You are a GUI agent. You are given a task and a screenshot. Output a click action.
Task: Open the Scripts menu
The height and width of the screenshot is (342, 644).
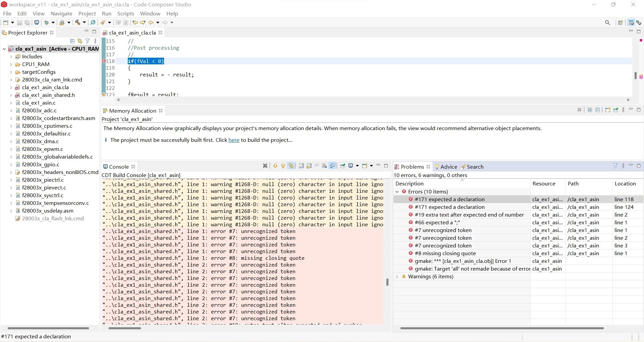[x=126, y=13]
